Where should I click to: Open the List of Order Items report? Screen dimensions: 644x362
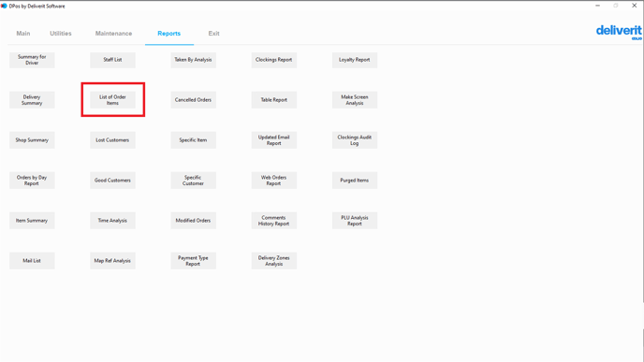112,100
